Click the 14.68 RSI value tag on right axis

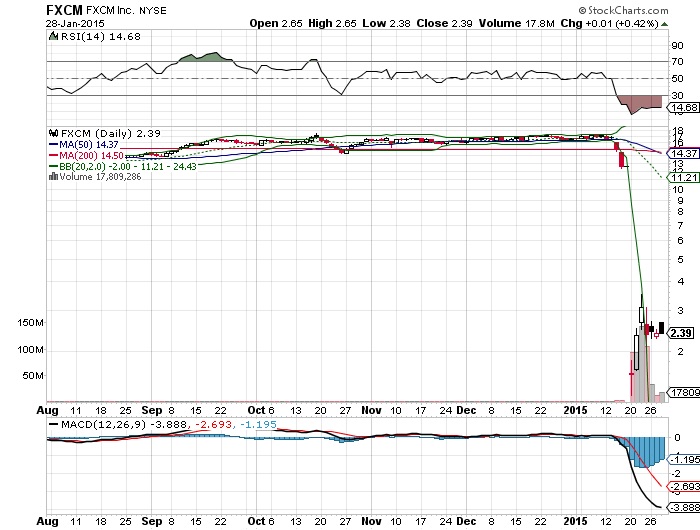point(683,107)
